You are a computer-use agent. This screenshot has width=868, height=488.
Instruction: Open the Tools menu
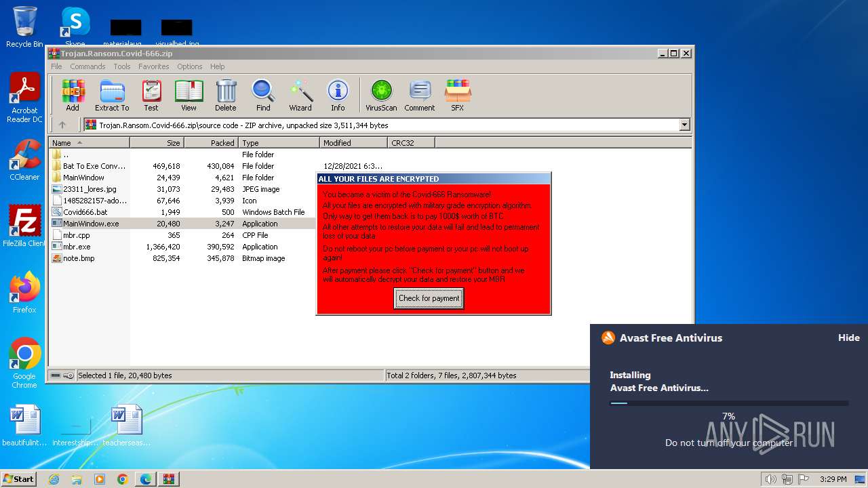coord(122,66)
